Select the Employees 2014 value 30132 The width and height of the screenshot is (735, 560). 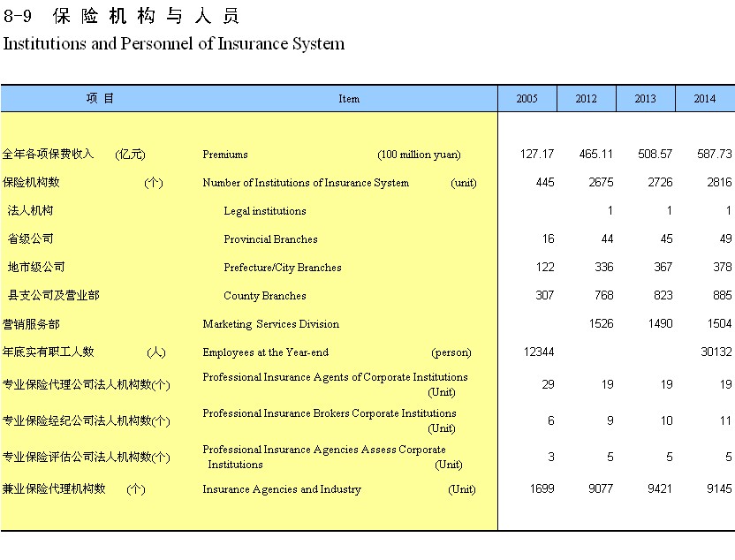pos(716,352)
